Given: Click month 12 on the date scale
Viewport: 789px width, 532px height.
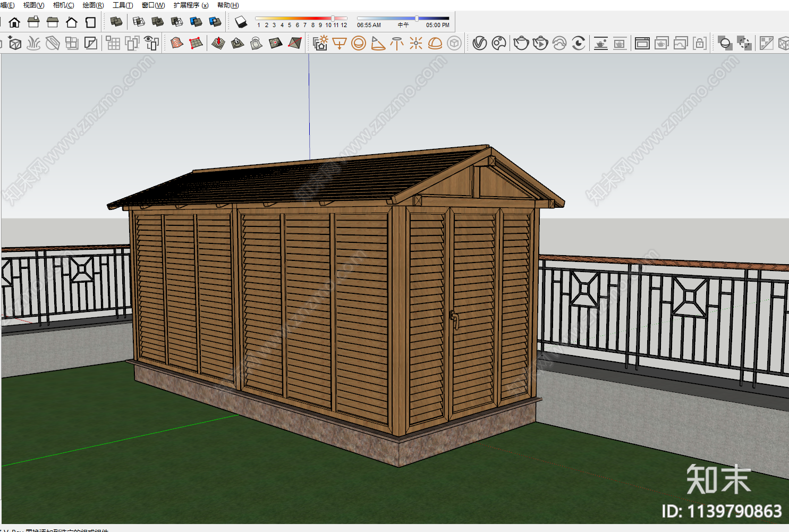Looking at the screenshot, I should [344, 25].
